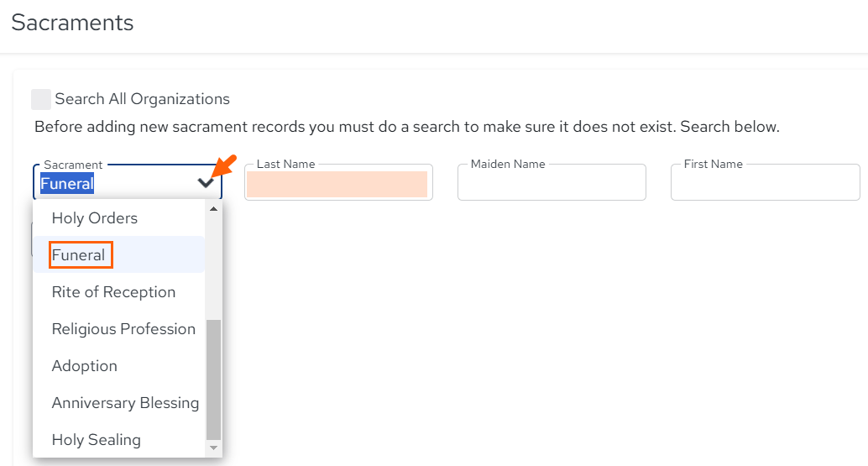This screenshot has width=868, height=466.
Task: Click the dropdown list's scroll up arrow
Action: tap(214, 209)
